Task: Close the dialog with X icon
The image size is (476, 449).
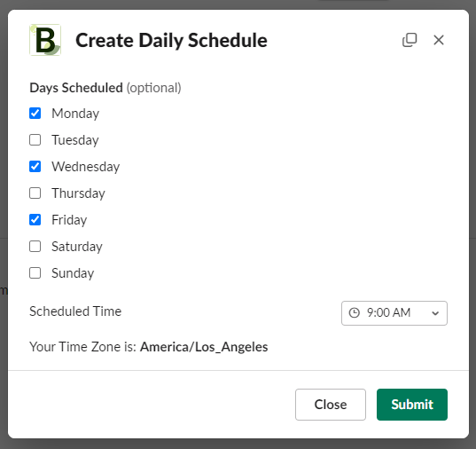Action: 439,40
